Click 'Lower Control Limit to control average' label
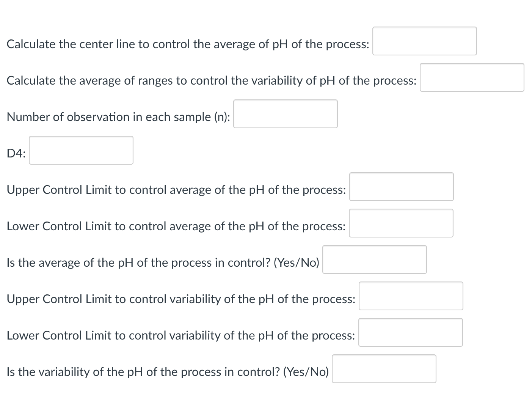This screenshot has width=532, height=412. click(x=176, y=226)
